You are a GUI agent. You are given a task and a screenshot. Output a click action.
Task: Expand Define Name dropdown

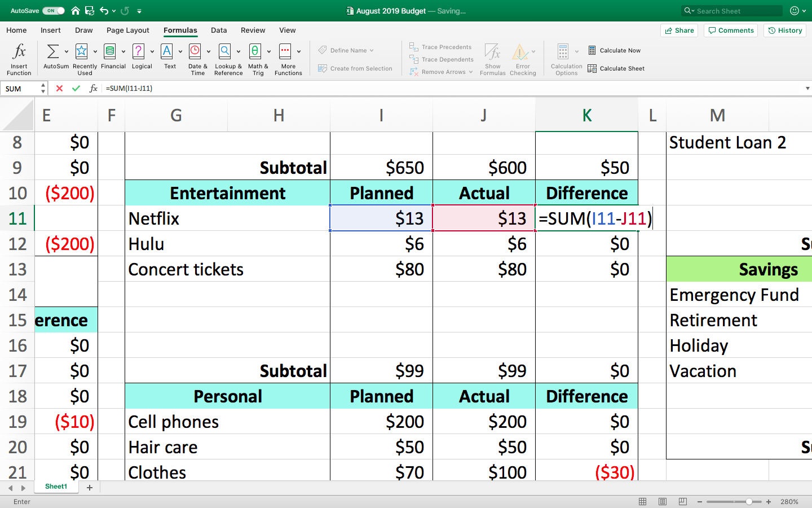[372, 50]
